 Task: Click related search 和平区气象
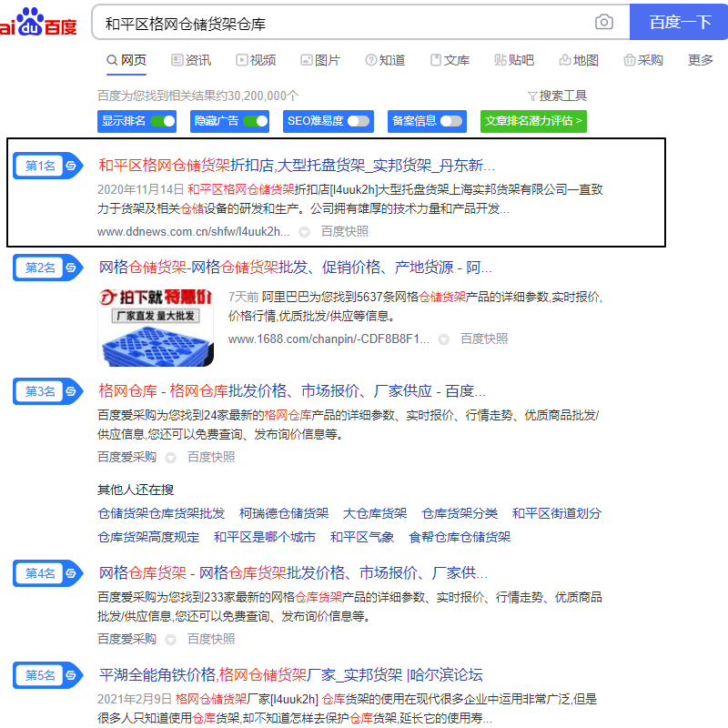point(362,538)
